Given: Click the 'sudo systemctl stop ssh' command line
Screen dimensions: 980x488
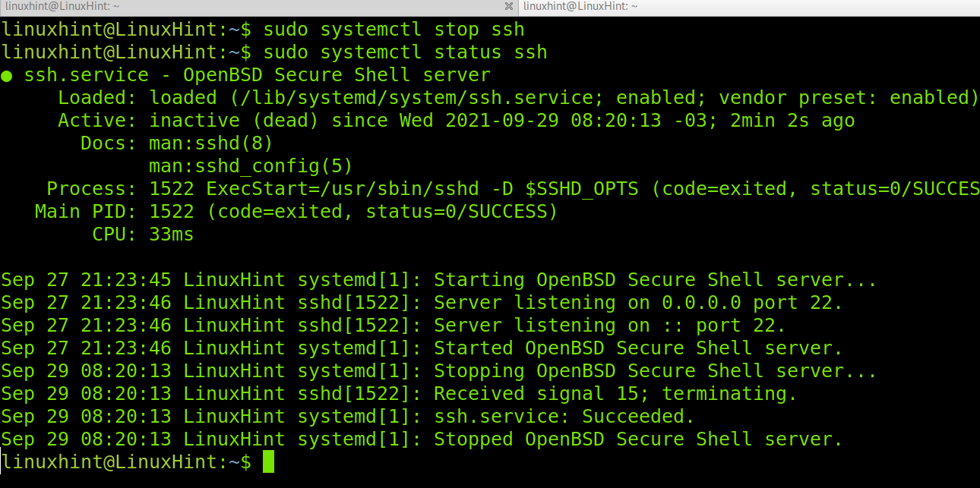Looking at the screenshot, I should click(263, 30).
